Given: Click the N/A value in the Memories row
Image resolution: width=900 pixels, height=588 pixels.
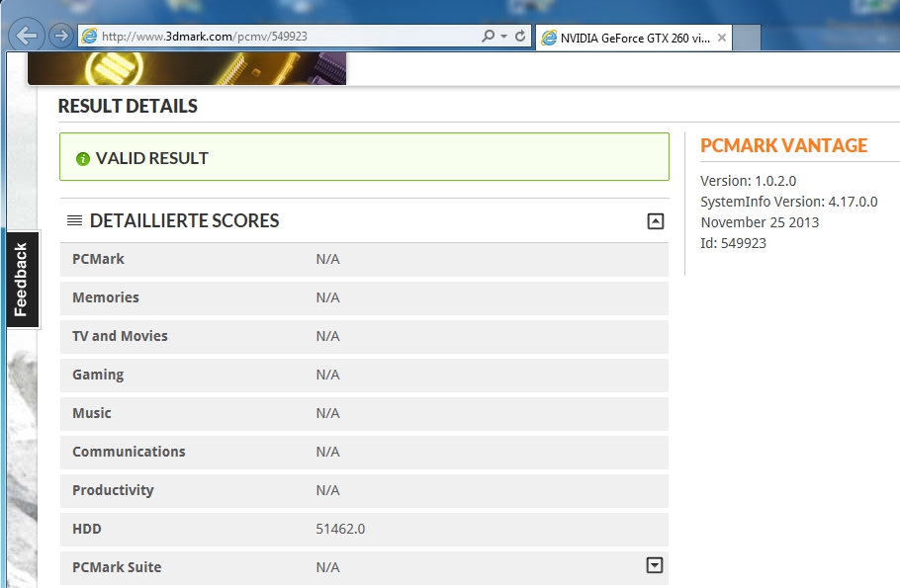Looking at the screenshot, I should point(327,297).
